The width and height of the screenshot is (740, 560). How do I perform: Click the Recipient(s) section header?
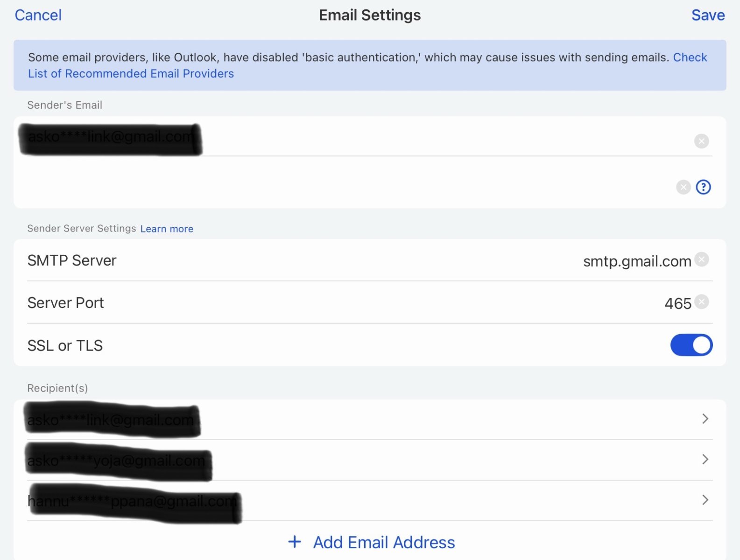pos(57,388)
